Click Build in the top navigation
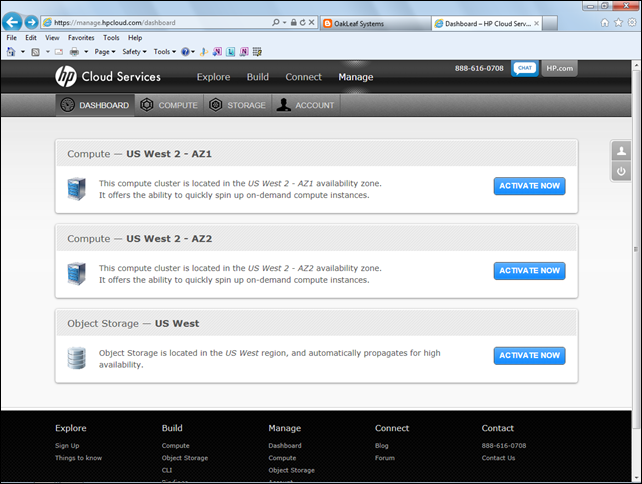The height and width of the screenshot is (484, 642). (258, 77)
